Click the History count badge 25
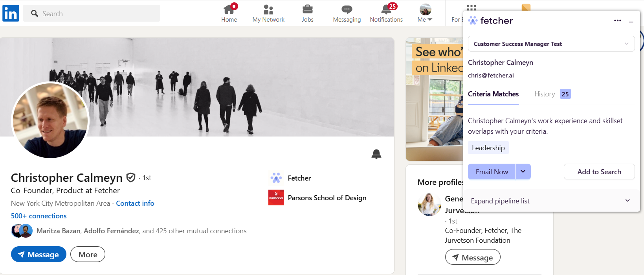This screenshot has height=275, width=644. pos(565,94)
